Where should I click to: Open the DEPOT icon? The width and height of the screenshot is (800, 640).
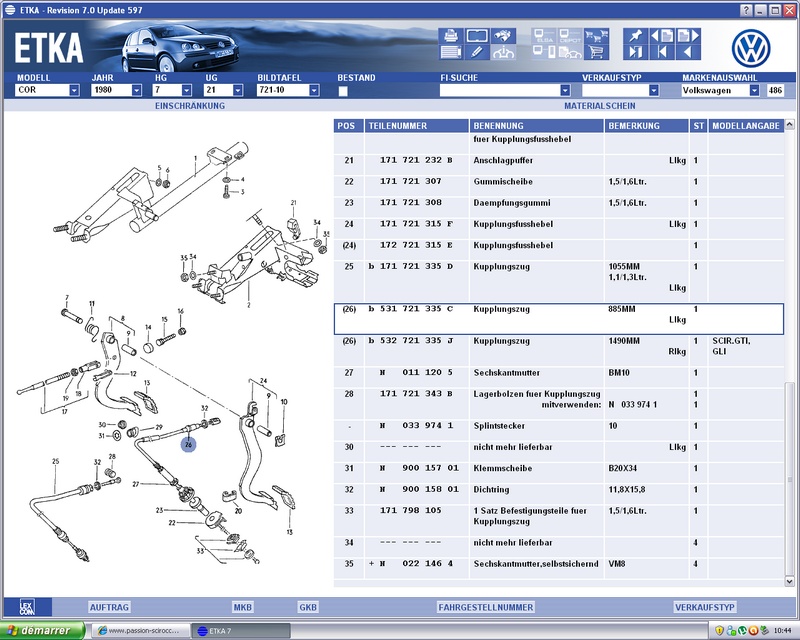[570, 36]
